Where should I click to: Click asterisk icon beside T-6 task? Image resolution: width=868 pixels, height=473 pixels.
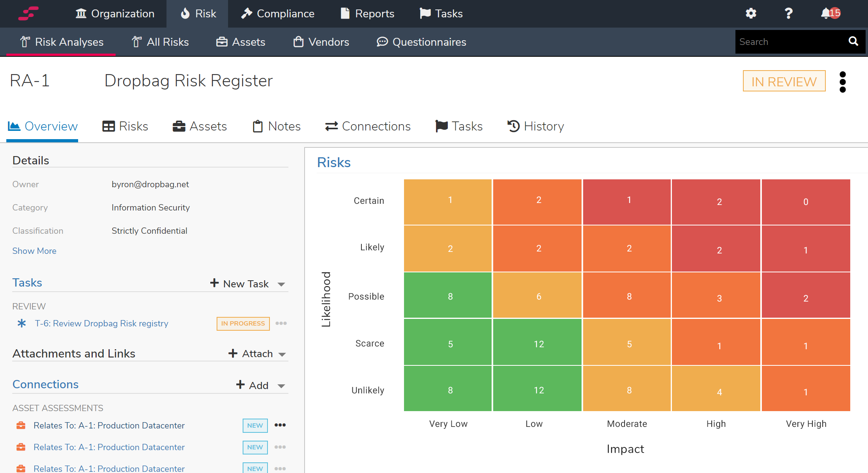(x=22, y=323)
